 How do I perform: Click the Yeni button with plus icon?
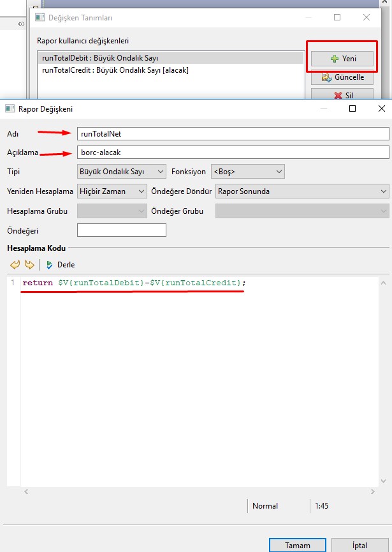(342, 58)
